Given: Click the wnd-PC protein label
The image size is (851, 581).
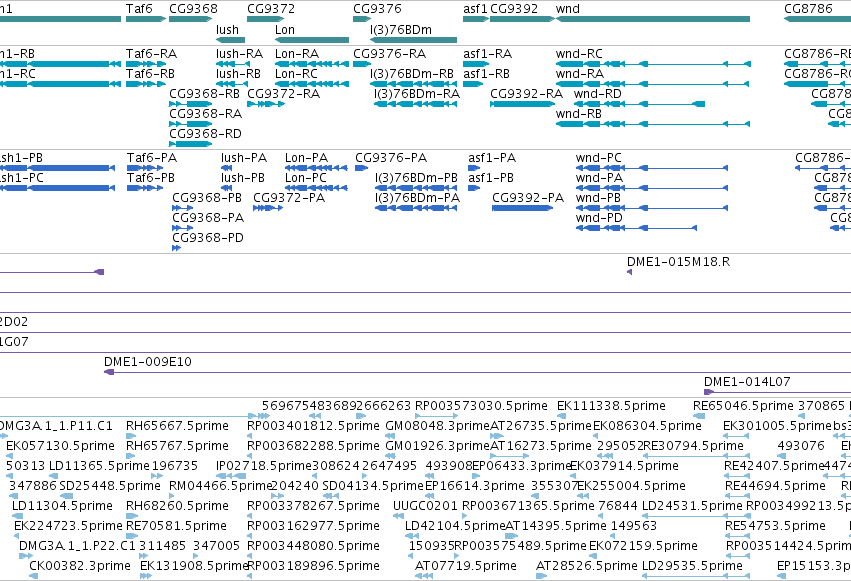Looking at the screenshot, I should tap(599, 158).
